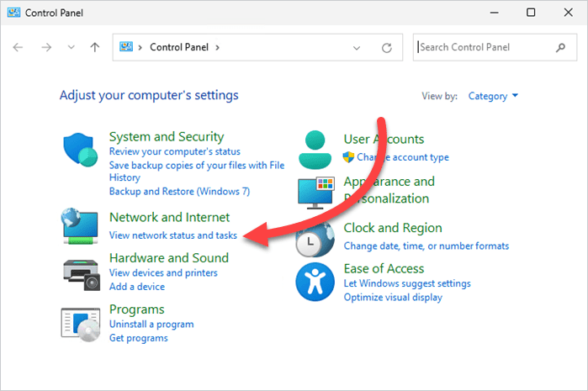Viewport: 588px width, 391px height.
Task: Open Hardware and Sound heading
Action: coord(169,258)
